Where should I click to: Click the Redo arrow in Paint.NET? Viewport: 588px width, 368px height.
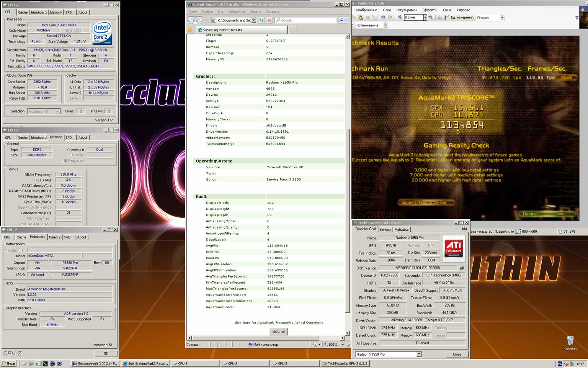tap(390, 17)
